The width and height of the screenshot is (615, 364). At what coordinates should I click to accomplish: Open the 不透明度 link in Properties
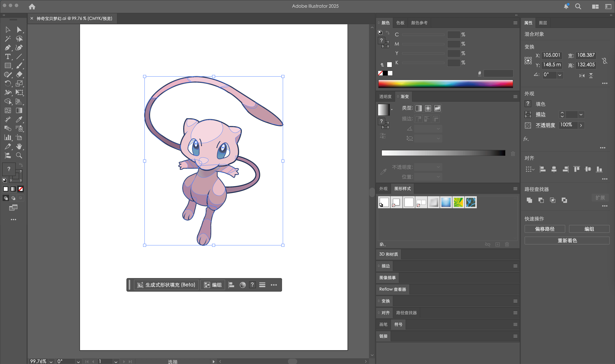pos(545,125)
